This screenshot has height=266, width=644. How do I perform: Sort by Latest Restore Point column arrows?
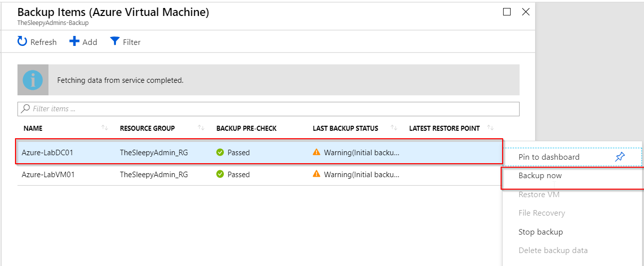coord(490,128)
